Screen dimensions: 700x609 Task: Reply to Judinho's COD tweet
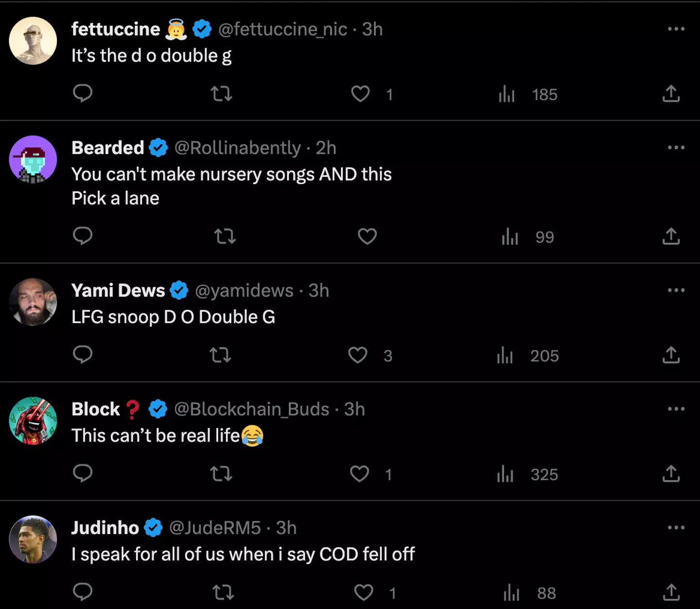tap(83, 592)
